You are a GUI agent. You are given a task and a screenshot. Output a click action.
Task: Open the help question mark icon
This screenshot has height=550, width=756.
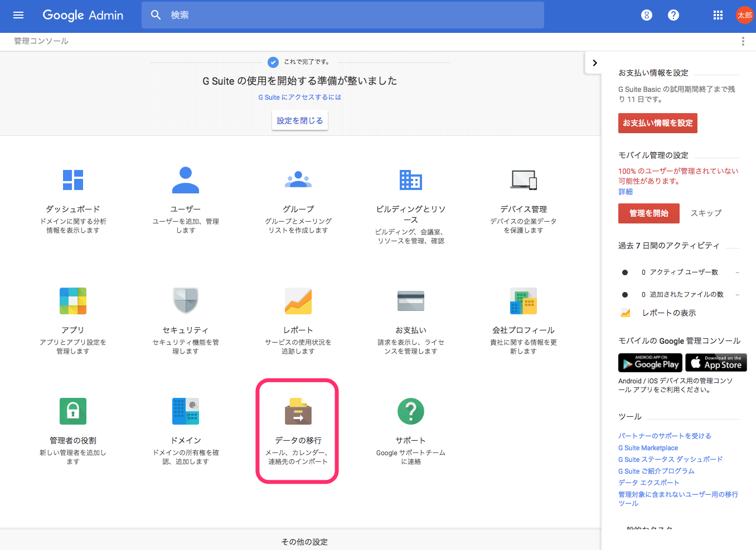(673, 15)
